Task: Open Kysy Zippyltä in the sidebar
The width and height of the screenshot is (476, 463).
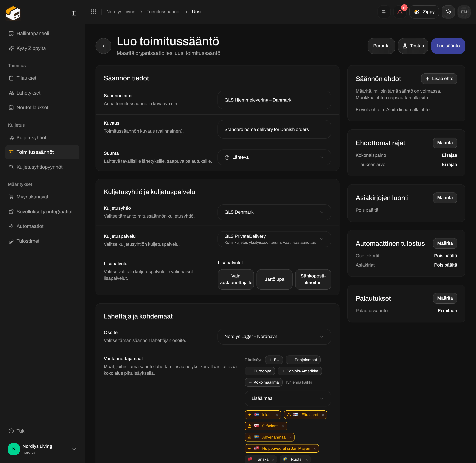Action: pos(42,48)
